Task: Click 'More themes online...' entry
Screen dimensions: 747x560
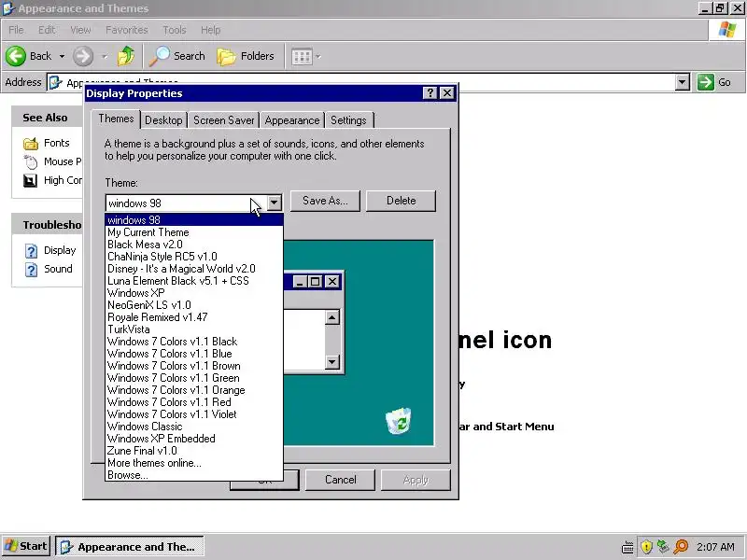Action: coord(194,463)
